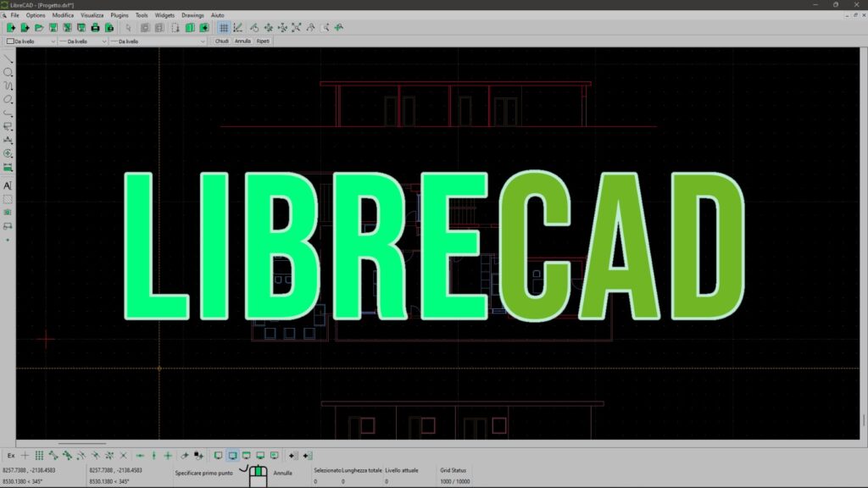The height and width of the screenshot is (488, 868).
Task: Open the Select tools in left sidebar
Action: [x=8, y=127]
